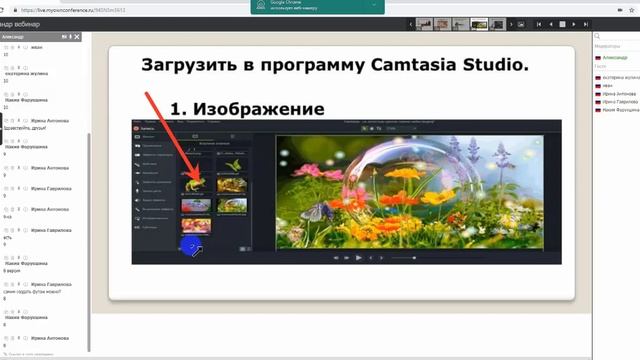Click the flower bubble preview image
The width and height of the screenshot is (640, 360).
pyautogui.click(x=410, y=192)
